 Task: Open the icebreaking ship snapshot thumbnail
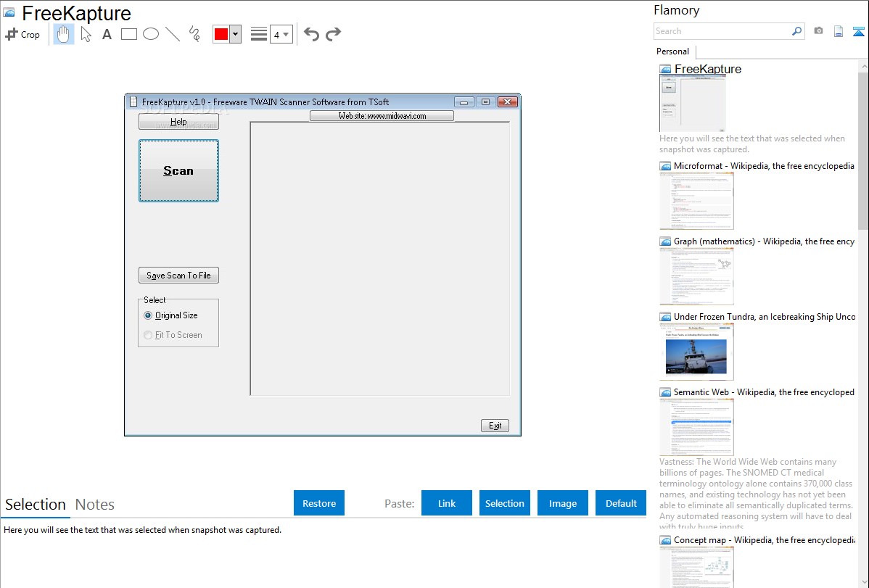tap(696, 352)
